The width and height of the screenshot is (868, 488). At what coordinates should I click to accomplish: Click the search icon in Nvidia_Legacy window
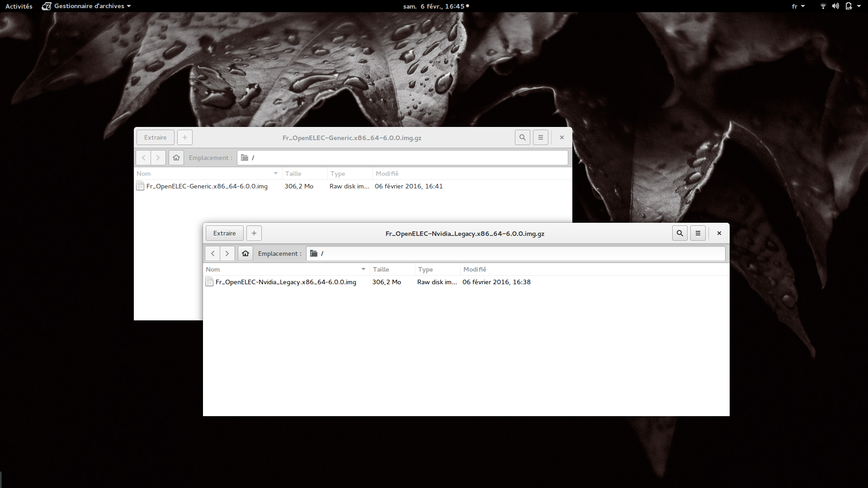point(680,233)
